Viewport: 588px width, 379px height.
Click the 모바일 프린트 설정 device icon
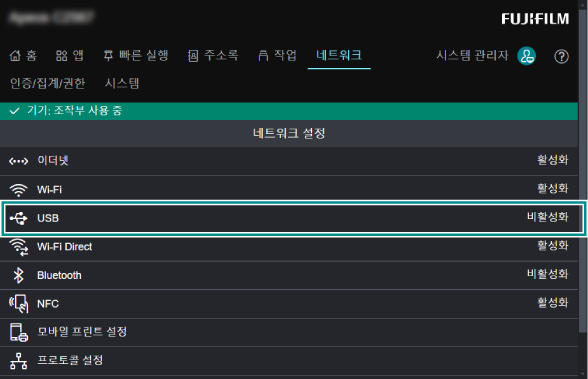(18, 332)
